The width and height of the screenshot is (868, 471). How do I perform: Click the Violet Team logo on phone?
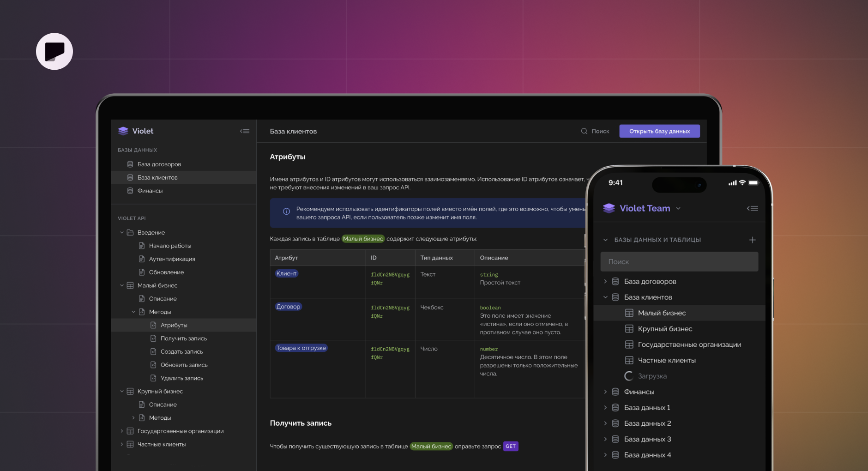(609, 208)
